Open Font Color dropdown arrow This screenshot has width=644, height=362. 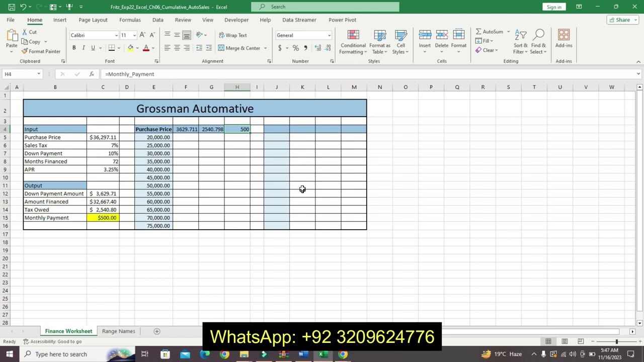point(153,48)
